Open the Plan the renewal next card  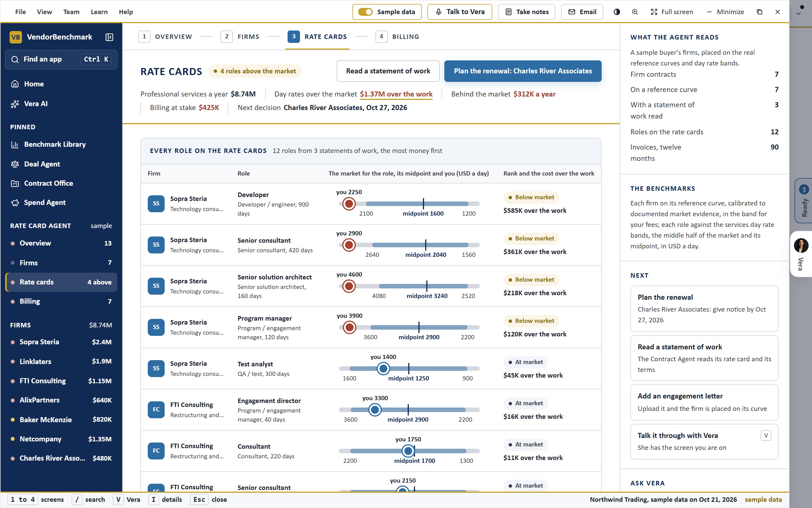pyautogui.click(x=704, y=309)
